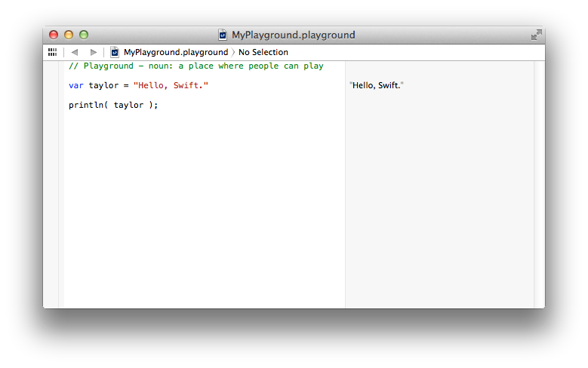Screen dimensions: 588x368
Task: Go back with the left arrow
Action: coord(75,52)
